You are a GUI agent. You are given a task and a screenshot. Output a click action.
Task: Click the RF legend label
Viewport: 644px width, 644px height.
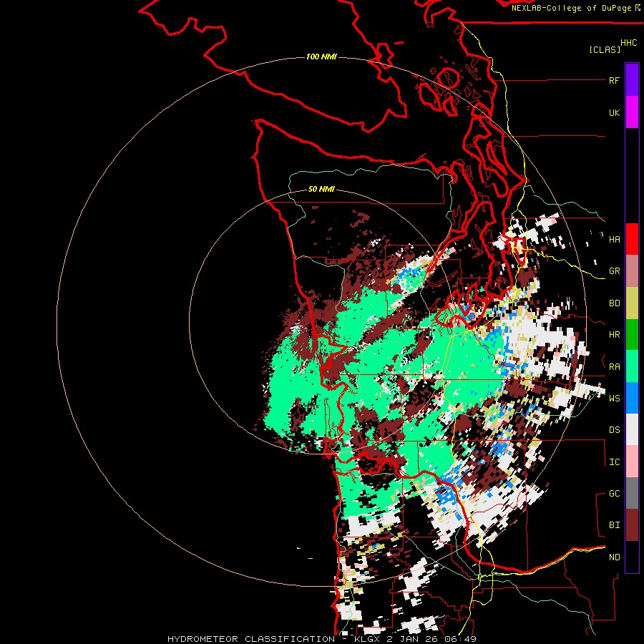click(x=614, y=80)
